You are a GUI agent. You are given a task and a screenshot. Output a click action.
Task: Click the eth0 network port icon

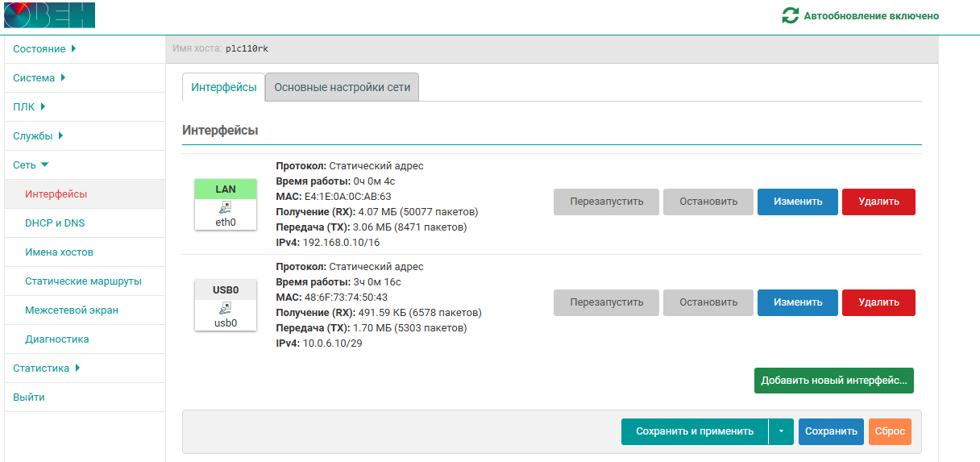[226, 207]
